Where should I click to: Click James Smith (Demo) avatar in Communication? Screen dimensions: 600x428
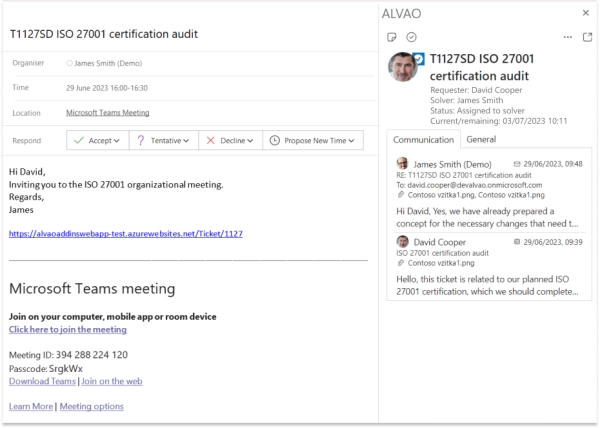tap(402, 163)
